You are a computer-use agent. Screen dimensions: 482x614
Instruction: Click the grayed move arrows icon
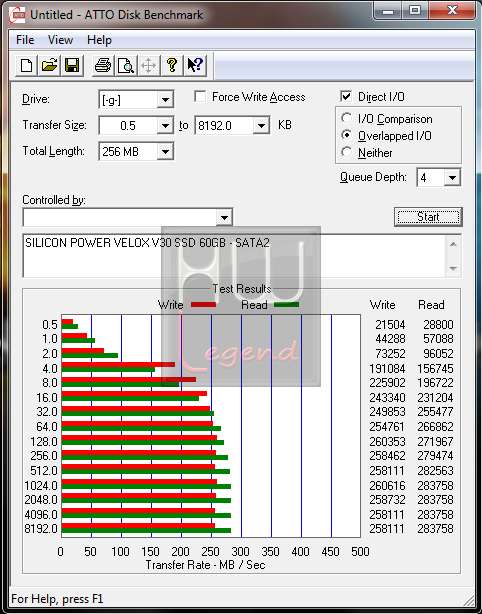point(149,65)
